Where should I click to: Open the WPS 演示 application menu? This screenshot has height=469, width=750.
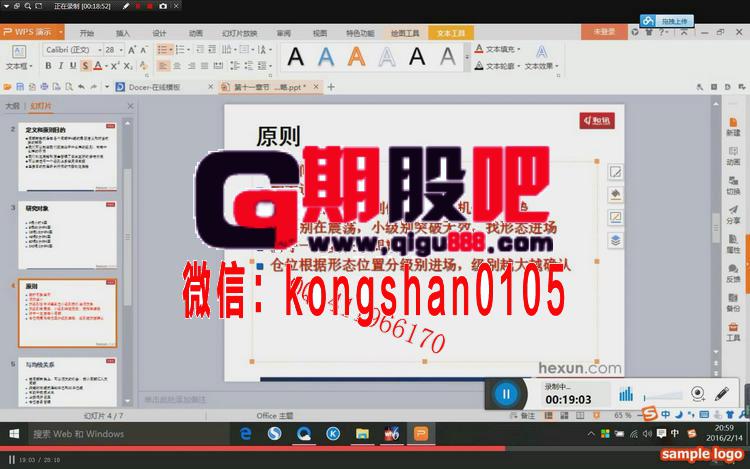coord(33,32)
